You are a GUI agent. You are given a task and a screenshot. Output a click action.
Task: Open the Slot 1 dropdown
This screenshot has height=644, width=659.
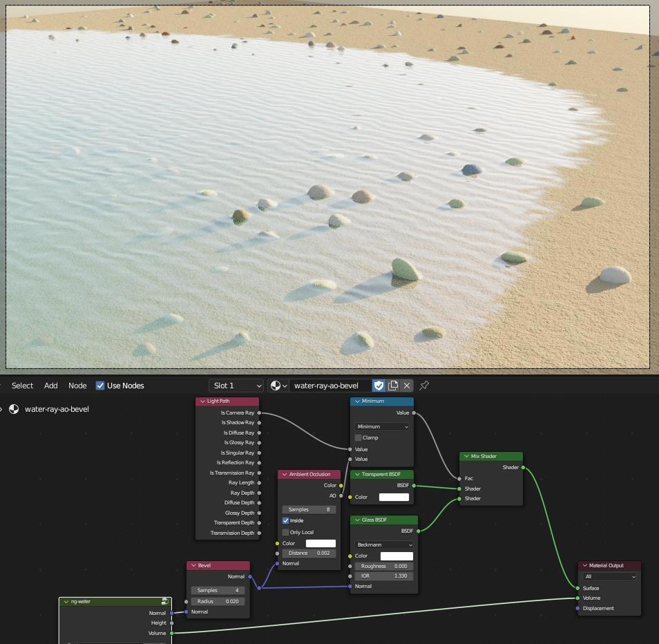tap(236, 386)
